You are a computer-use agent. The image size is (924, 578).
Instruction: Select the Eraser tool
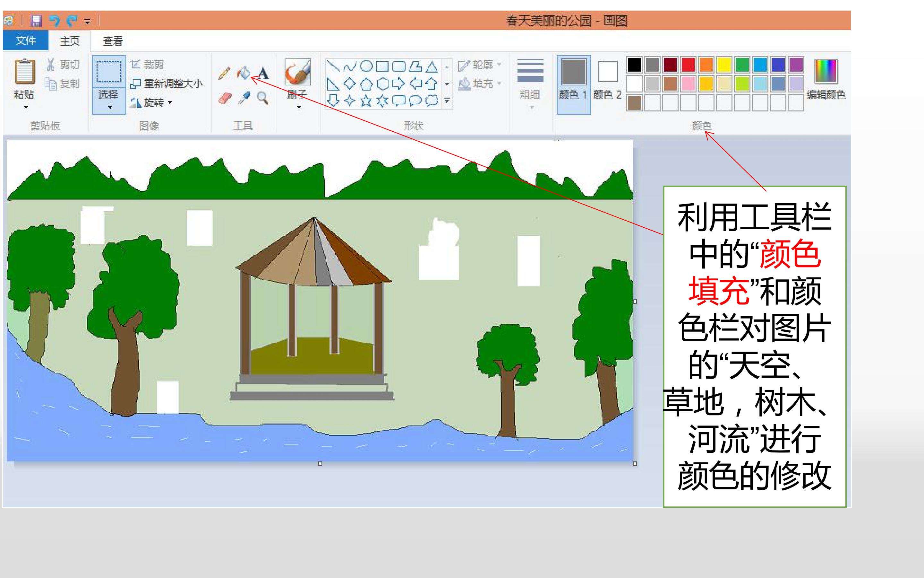pos(225,98)
